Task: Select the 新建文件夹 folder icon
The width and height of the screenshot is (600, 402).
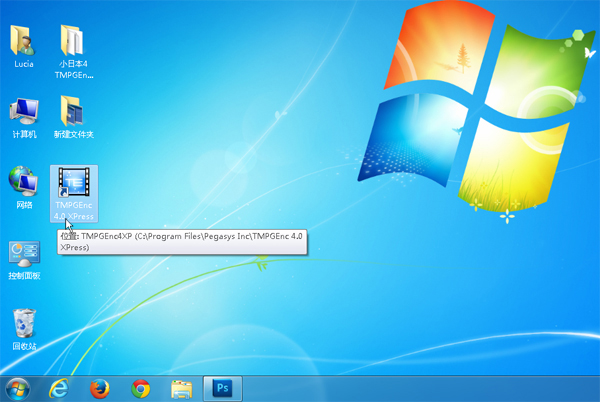Action: (x=72, y=111)
